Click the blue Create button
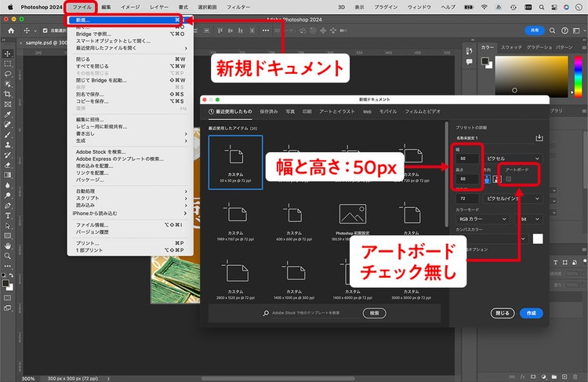This screenshot has height=382, width=588. (531, 313)
